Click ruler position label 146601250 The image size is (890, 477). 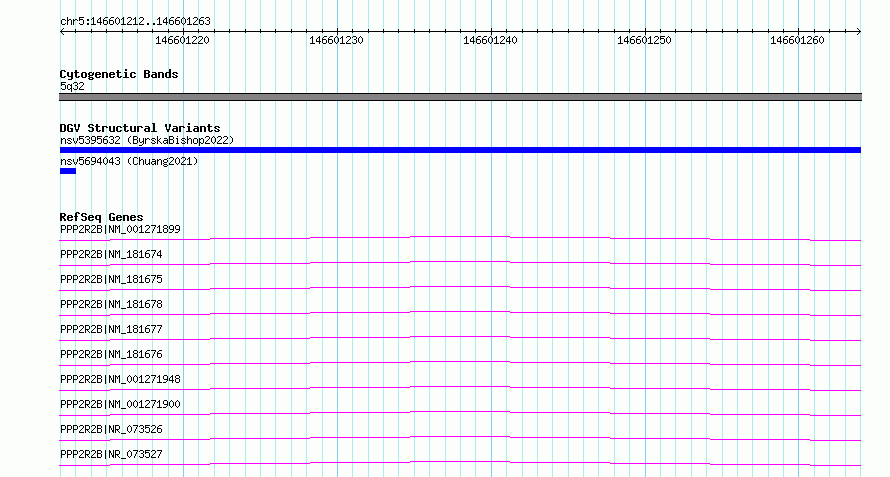click(x=644, y=40)
